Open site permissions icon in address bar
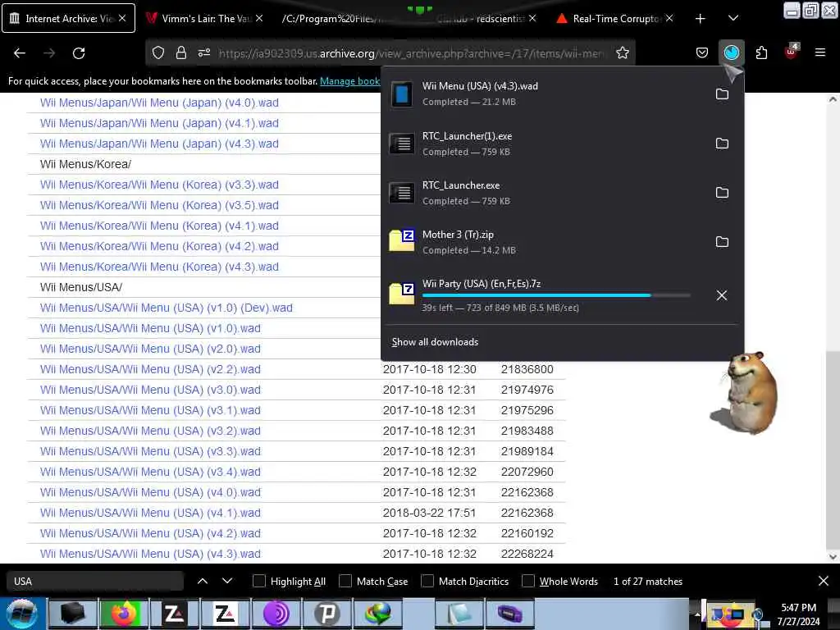Screen dimensions: 840x630 tap(204, 53)
